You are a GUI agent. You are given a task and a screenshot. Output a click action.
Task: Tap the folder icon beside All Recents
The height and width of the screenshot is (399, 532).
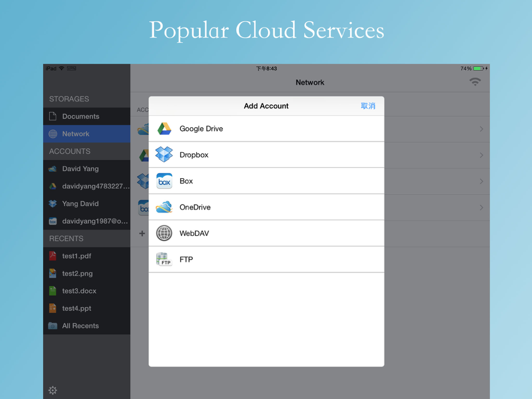[x=53, y=326]
